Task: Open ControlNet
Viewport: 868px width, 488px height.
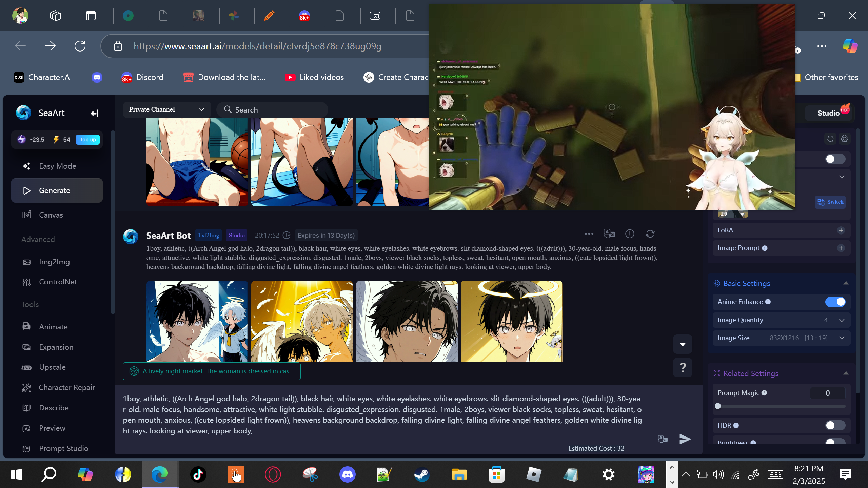Action: point(57,282)
